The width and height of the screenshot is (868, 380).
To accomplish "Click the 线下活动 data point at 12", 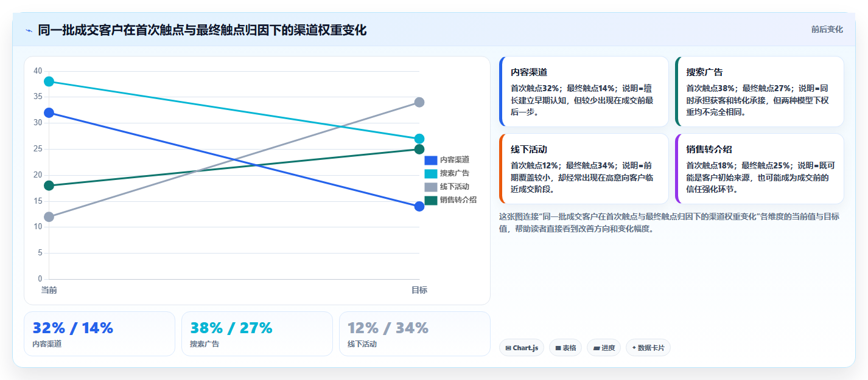I will click(x=49, y=216).
